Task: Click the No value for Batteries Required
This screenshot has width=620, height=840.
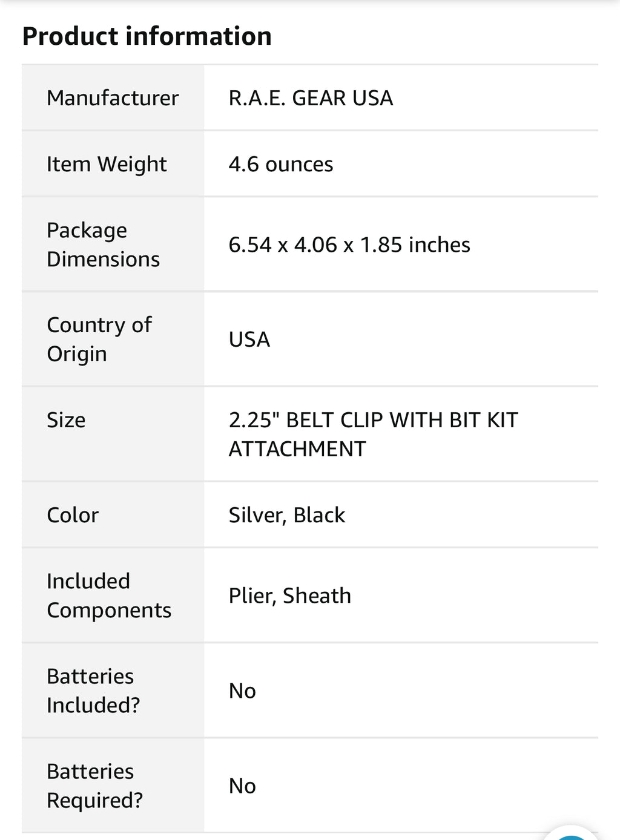Action: (x=242, y=786)
